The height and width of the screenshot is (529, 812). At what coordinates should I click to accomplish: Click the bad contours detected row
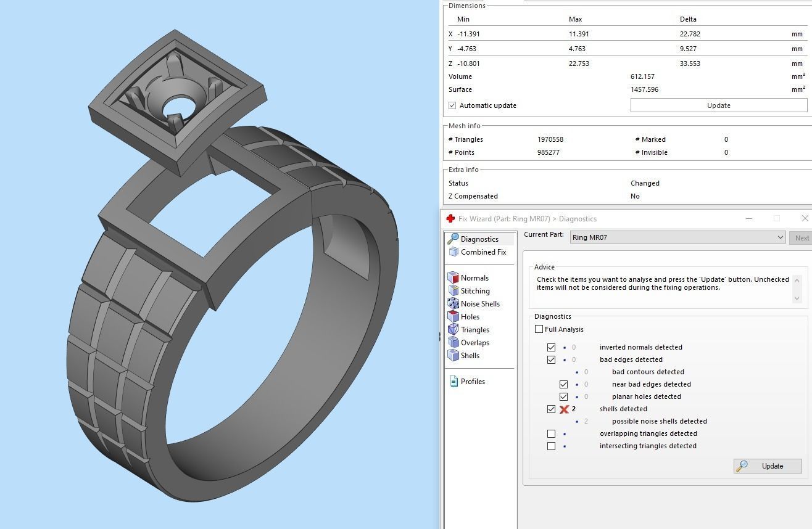[648, 372]
